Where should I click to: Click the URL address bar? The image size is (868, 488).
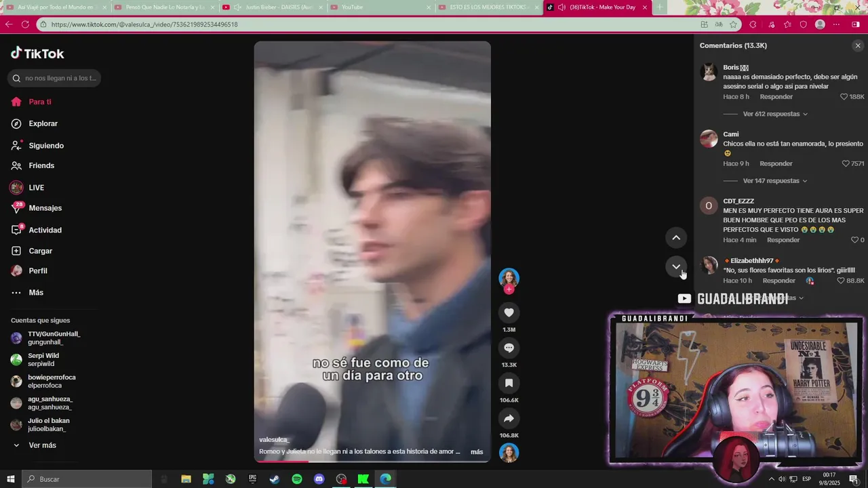pos(366,24)
